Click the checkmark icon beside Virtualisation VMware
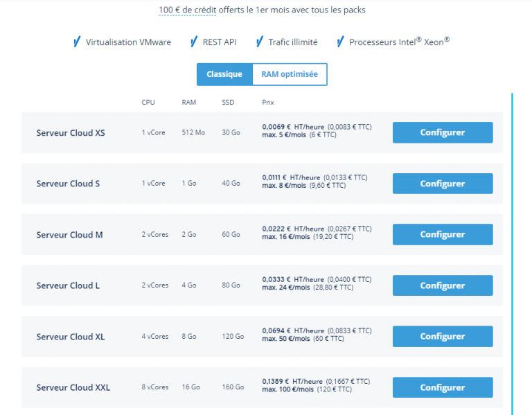Screen dimensions: 532x415 76,42
